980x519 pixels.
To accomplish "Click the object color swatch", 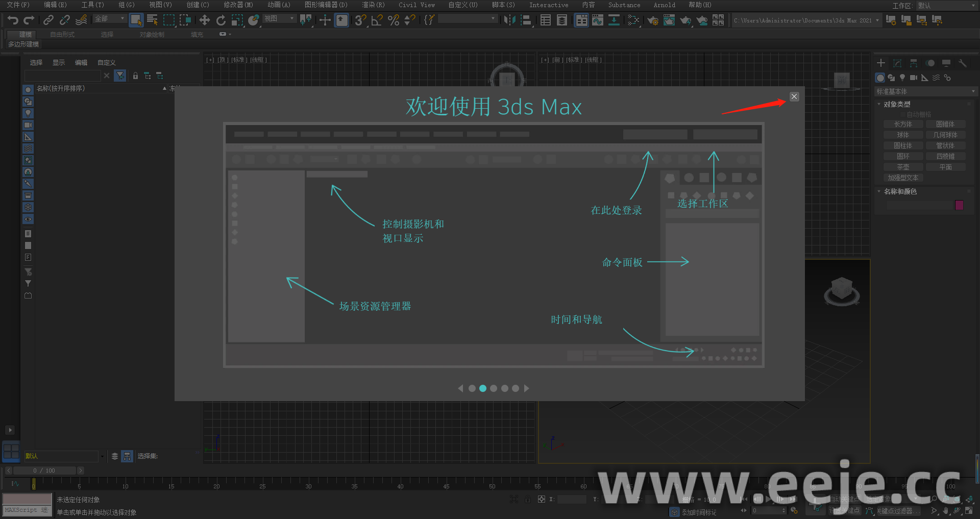I will [959, 205].
